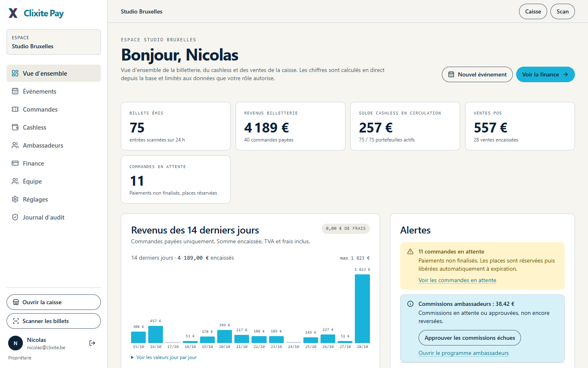
Task: Click the logout icon next to Nicolas
Action: 92,343
